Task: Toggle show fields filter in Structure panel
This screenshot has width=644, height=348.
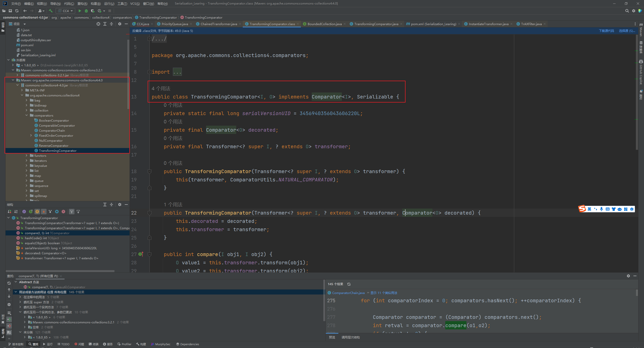Action: point(37,212)
